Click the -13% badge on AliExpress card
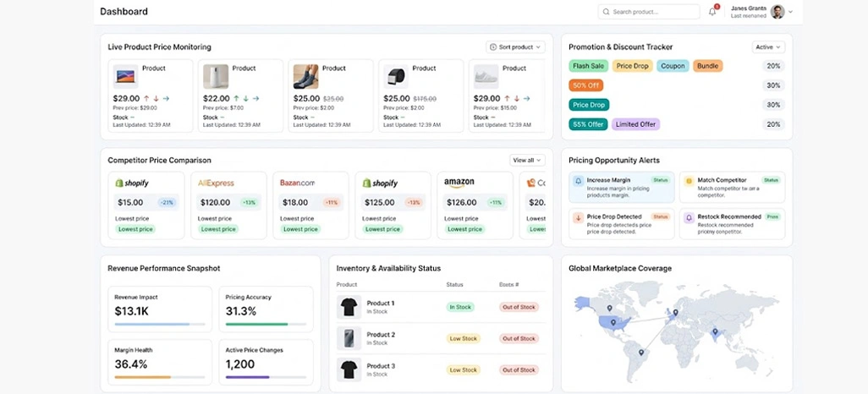Image resolution: width=868 pixels, height=394 pixels. tap(250, 203)
